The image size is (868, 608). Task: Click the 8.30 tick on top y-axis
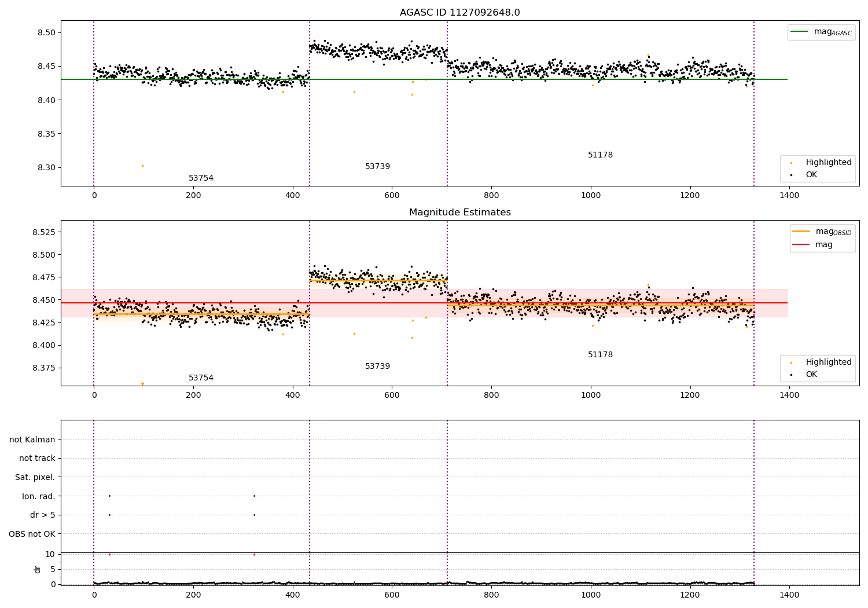click(47, 167)
